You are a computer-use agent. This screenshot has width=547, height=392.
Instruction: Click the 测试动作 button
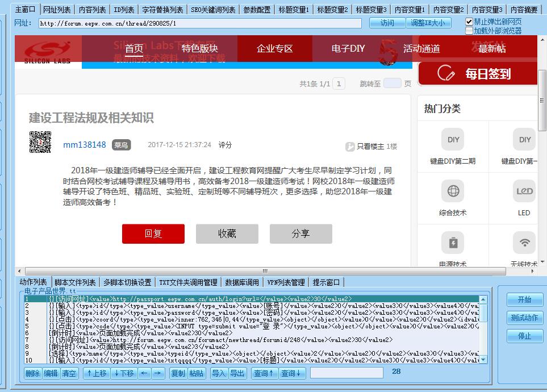tap(524, 318)
